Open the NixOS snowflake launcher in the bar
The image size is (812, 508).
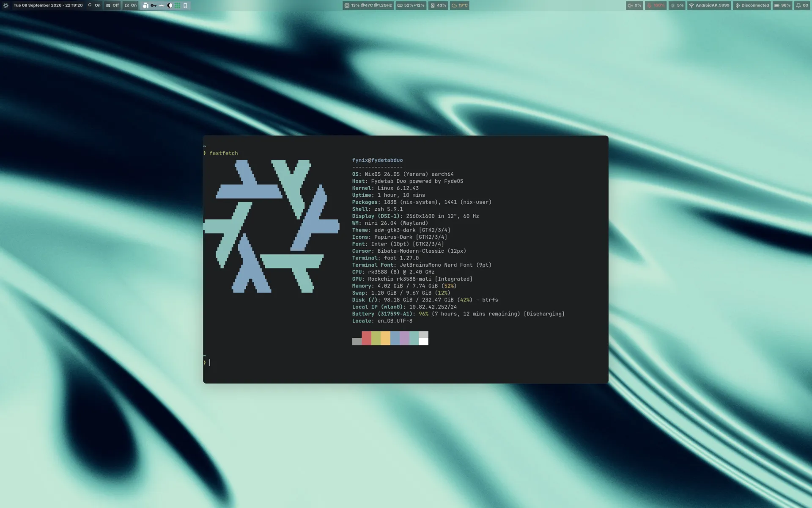[x=6, y=6]
